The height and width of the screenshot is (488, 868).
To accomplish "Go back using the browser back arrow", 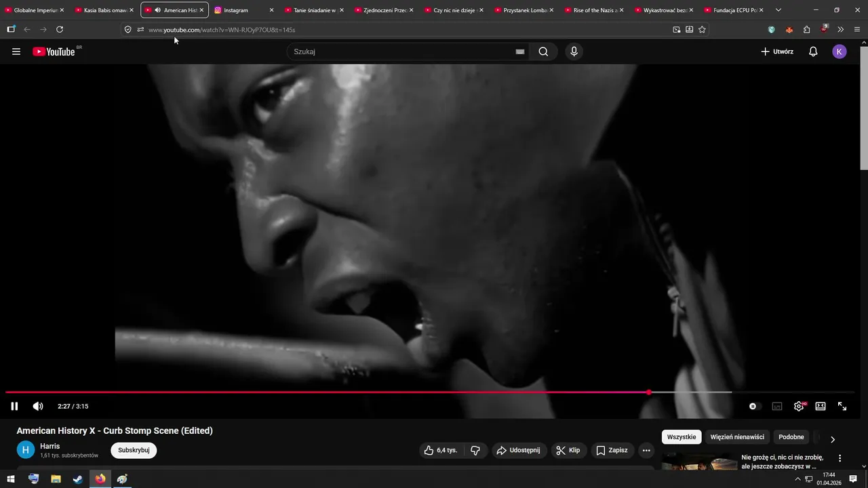I will click(x=27, y=29).
